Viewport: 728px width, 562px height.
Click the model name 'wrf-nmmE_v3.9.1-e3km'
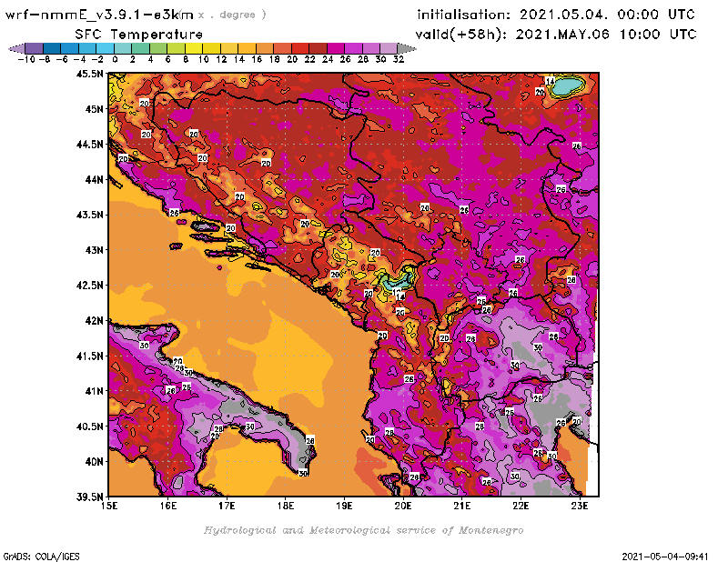pyautogui.click(x=99, y=15)
